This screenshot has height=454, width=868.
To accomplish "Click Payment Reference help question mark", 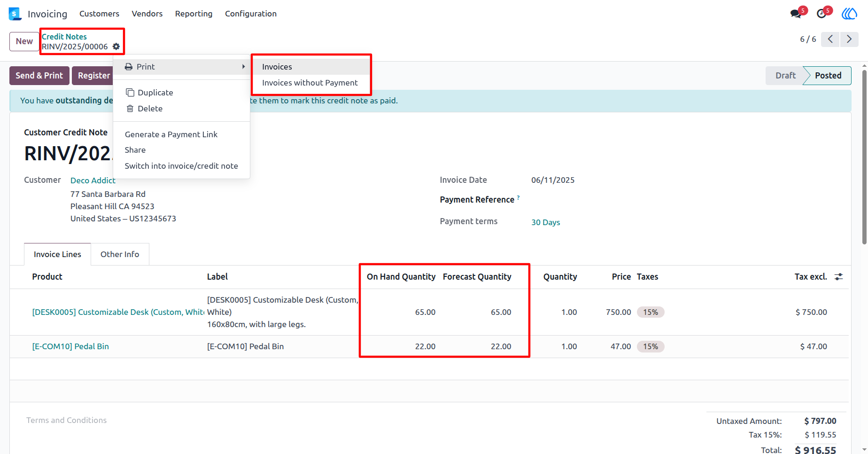I will click(519, 197).
